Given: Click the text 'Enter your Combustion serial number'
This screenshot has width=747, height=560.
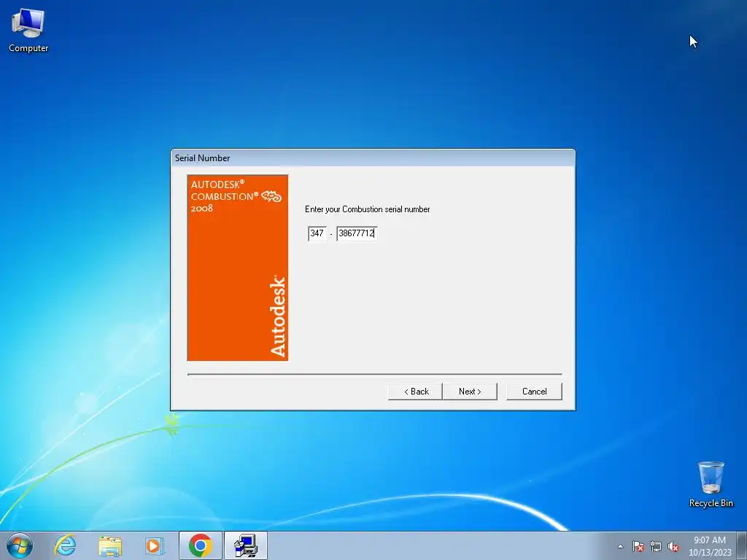Looking at the screenshot, I should click(x=368, y=209).
